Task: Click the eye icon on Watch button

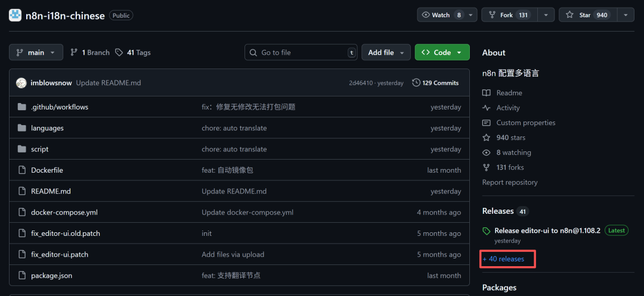Action: (x=426, y=15)
